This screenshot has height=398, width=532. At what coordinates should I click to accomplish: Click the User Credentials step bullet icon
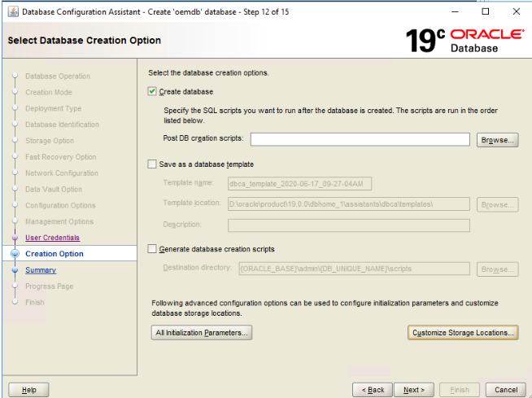pyautogui.click(x=15, y=238)
